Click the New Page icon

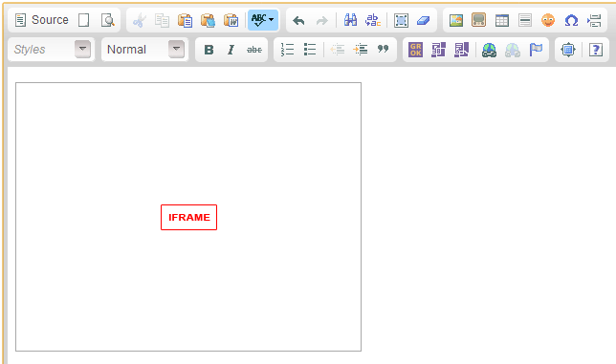(83, 20)
